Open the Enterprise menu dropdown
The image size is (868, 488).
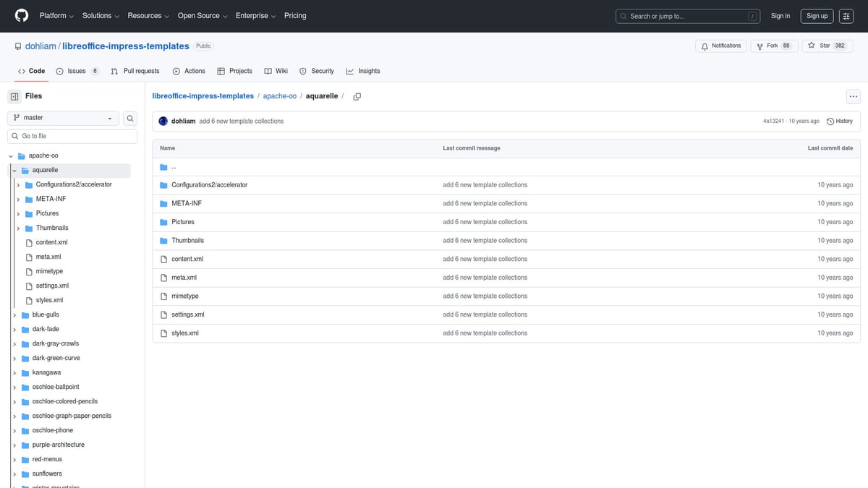(x=257, y=16)
